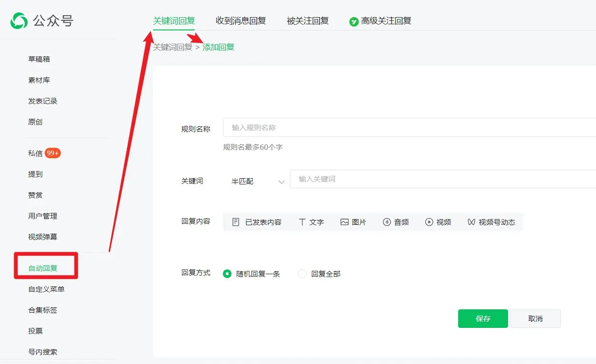Click the WeChat 公众号 logo icon
Viewport: 596px width, 364px height.
coord(19,21)
